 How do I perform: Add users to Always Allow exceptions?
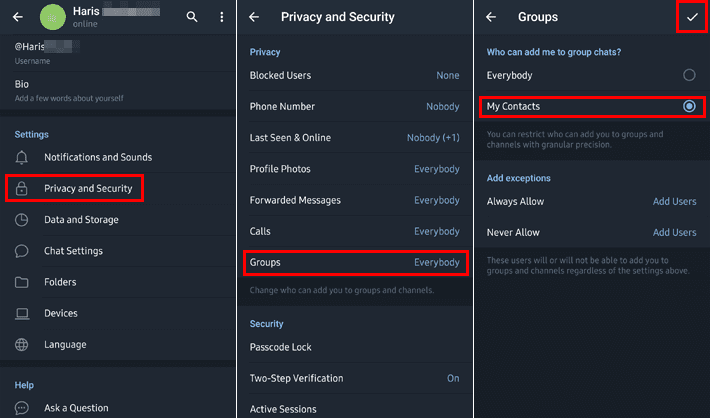[x=674, y=202]
